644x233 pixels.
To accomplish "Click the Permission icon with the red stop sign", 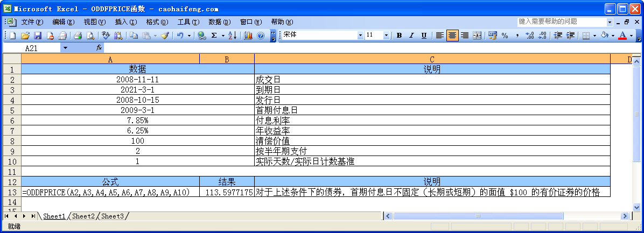I will (50, 36).
